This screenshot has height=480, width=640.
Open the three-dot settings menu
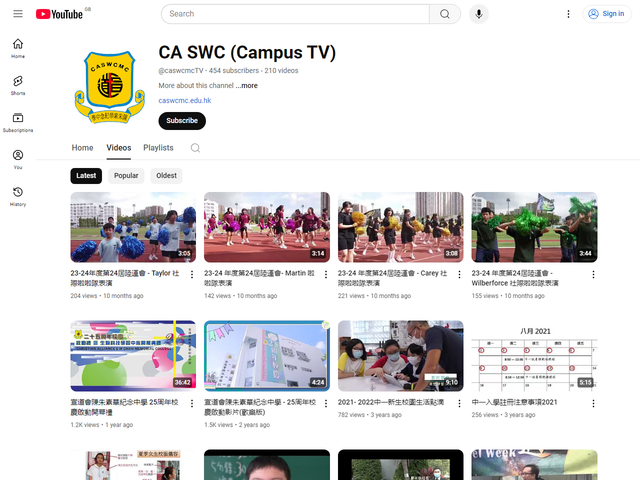tap(569, 14)
